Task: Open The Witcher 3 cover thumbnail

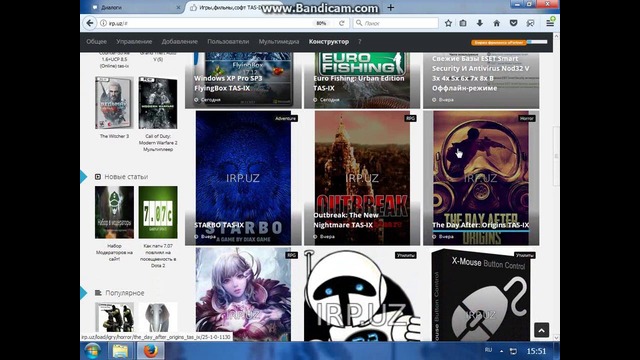Action: click(x=114, y=102)
